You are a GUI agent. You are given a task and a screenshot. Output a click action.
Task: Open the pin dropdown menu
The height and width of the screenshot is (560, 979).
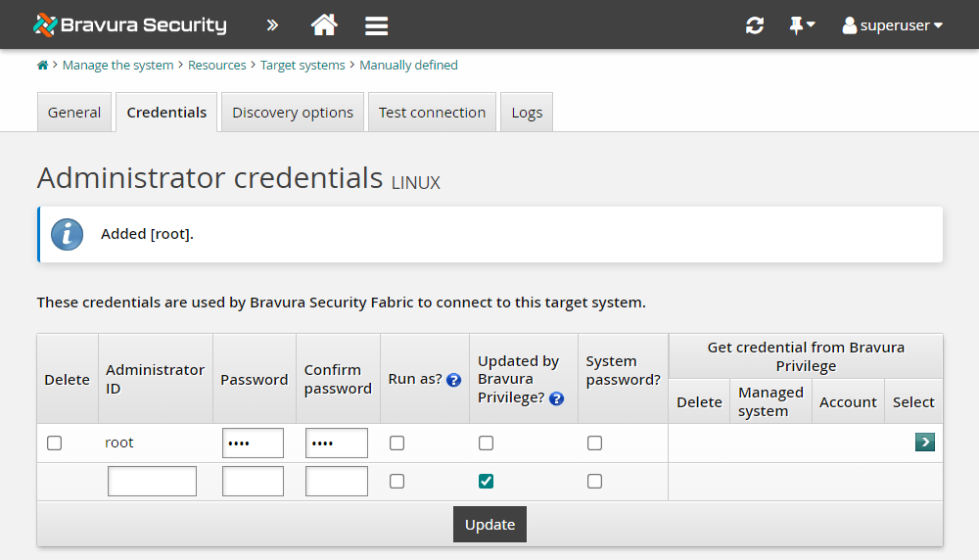[802, 25]
